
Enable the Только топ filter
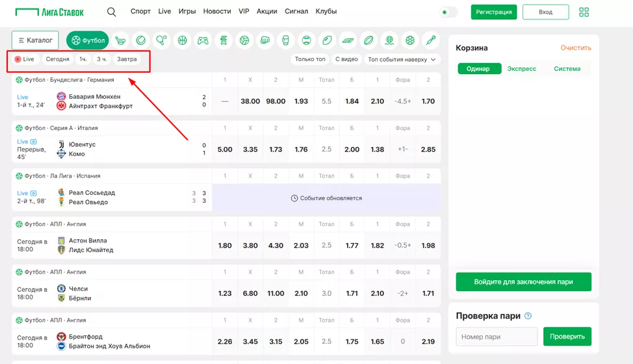pos(310,59)
